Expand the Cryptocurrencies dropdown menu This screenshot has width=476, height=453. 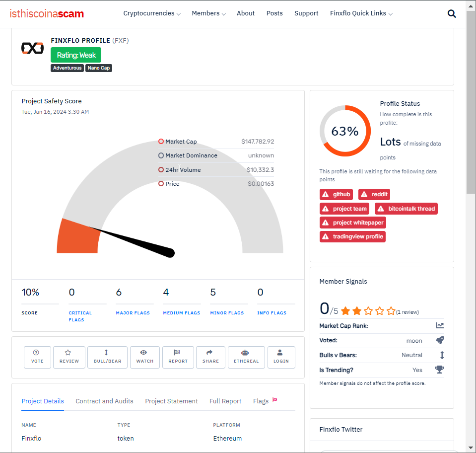152,13
